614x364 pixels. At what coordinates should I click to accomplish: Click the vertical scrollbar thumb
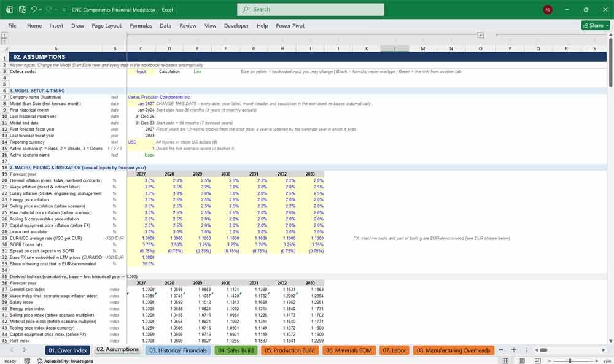pyautogui.click(x=610, y=63)
